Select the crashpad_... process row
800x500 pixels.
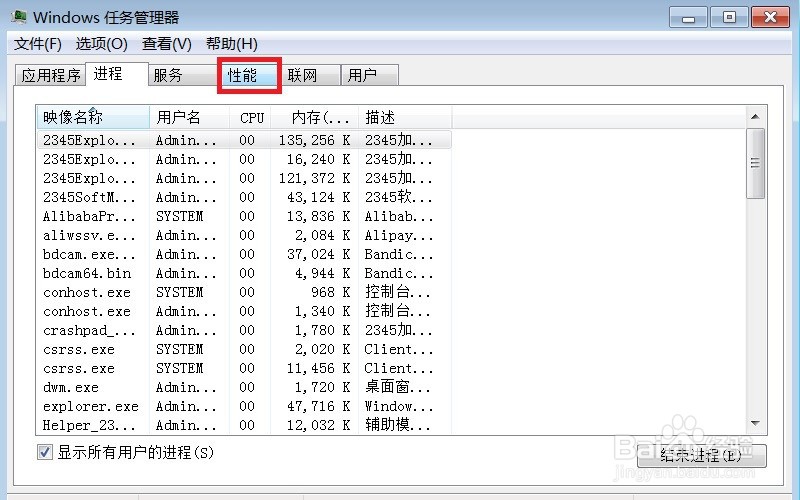(x=244, y=331)
